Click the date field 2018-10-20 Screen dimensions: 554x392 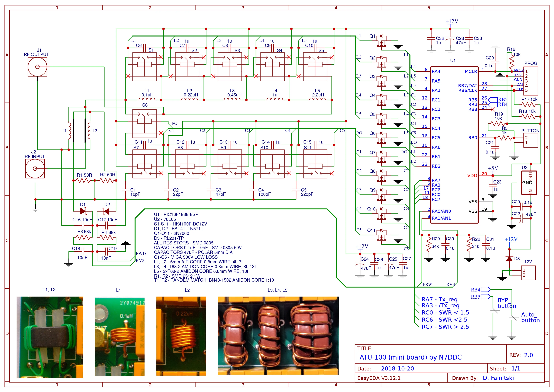[x=397, y=369]
